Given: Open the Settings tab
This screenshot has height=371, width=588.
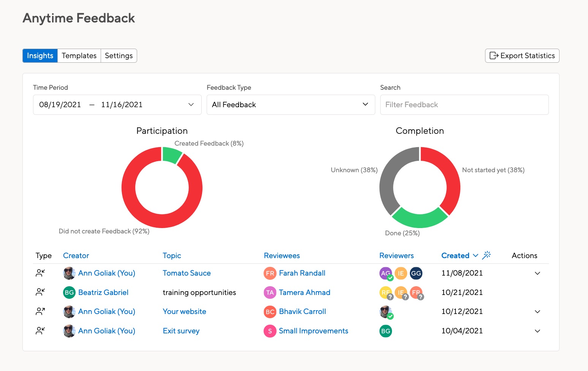Looking at the screenshot, I should point(119,55).
